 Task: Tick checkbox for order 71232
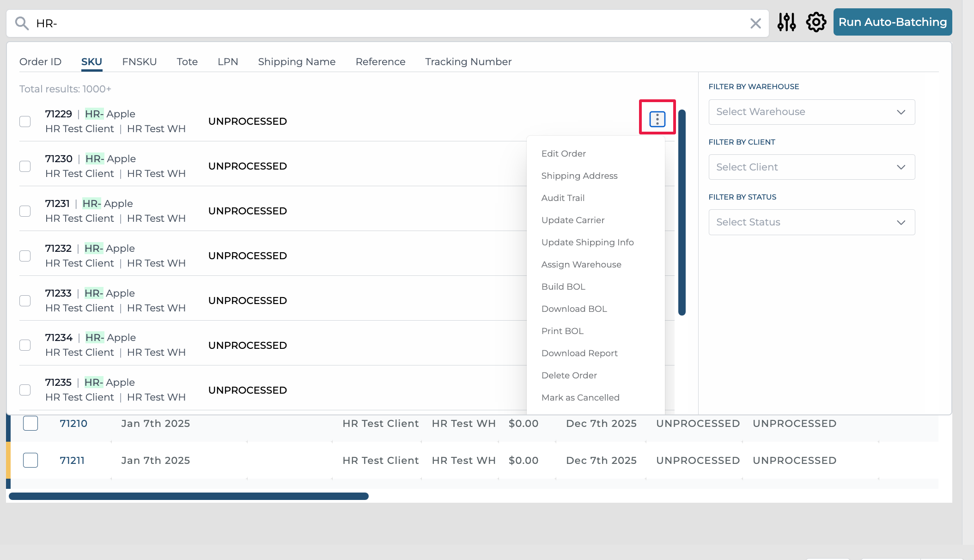(25, 256)
